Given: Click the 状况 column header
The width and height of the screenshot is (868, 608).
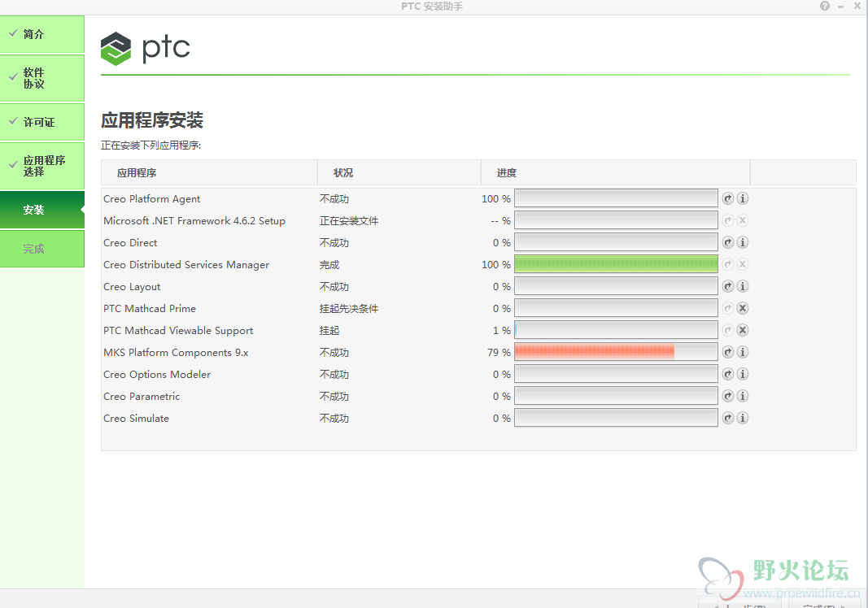Looking at the screenshot, I should tap(399, 172).
